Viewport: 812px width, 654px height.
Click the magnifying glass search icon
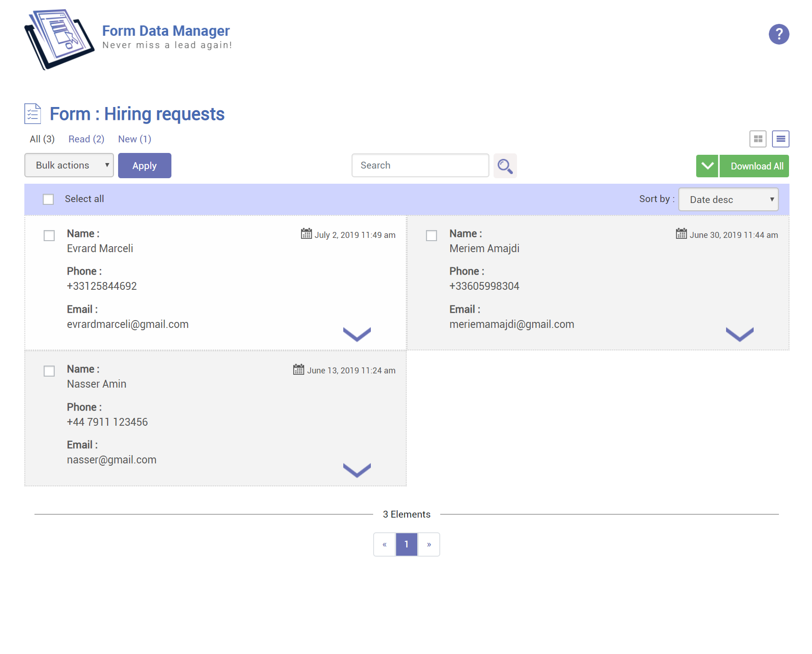[x=505, y=166]
